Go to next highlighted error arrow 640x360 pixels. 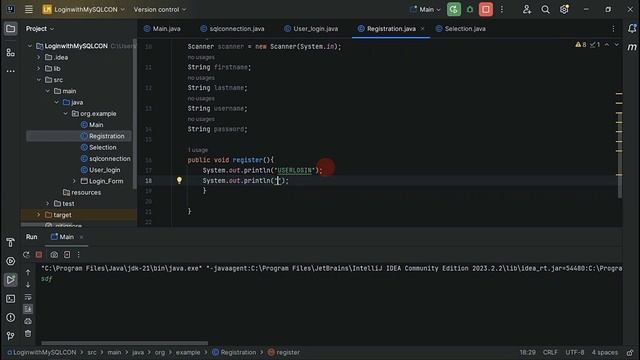[617, 44]
